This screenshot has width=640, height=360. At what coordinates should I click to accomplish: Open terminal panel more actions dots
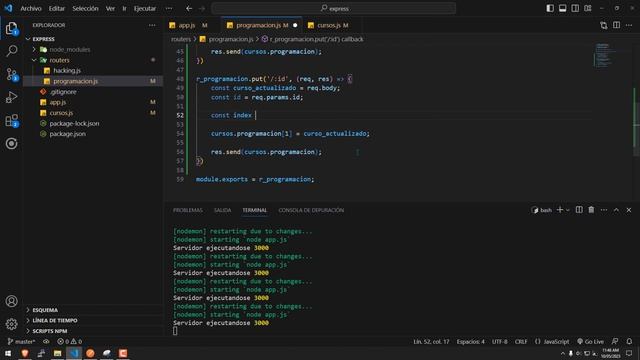click(x=604, y=210)
